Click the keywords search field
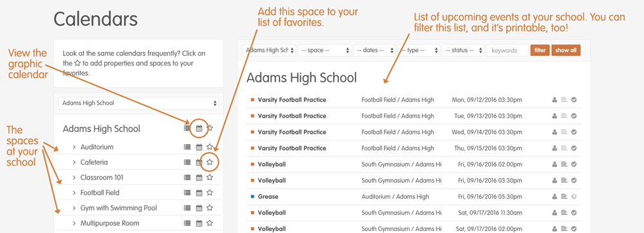Screen dimensions: 644x233 (507, 50)
